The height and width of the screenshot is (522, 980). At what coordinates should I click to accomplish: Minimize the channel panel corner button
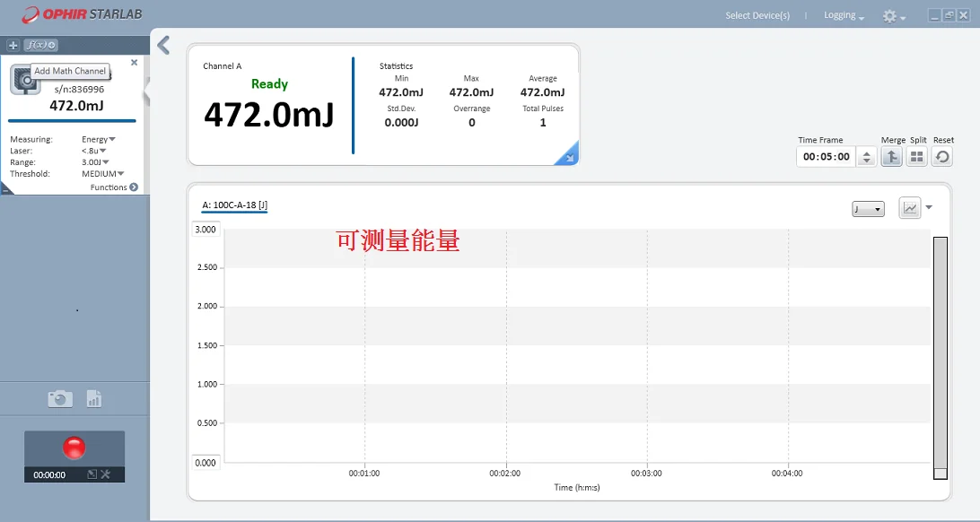[x=5, y=189]
